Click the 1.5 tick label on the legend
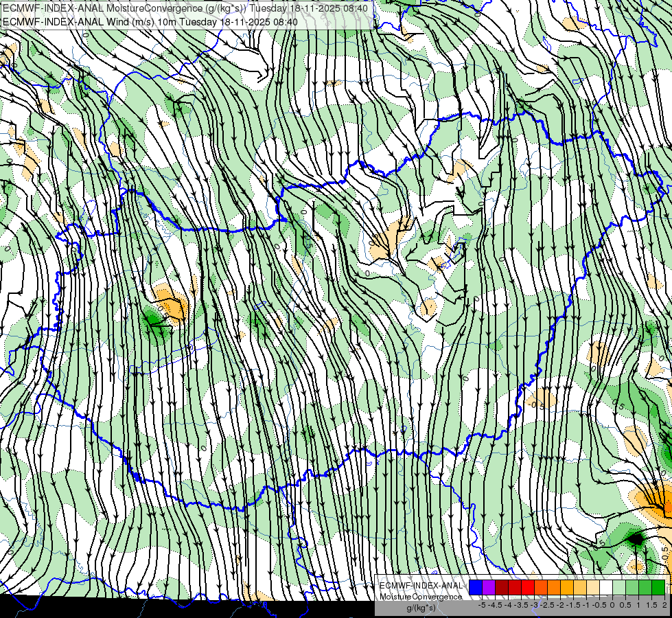672x618 pixels. coord(651,605)
